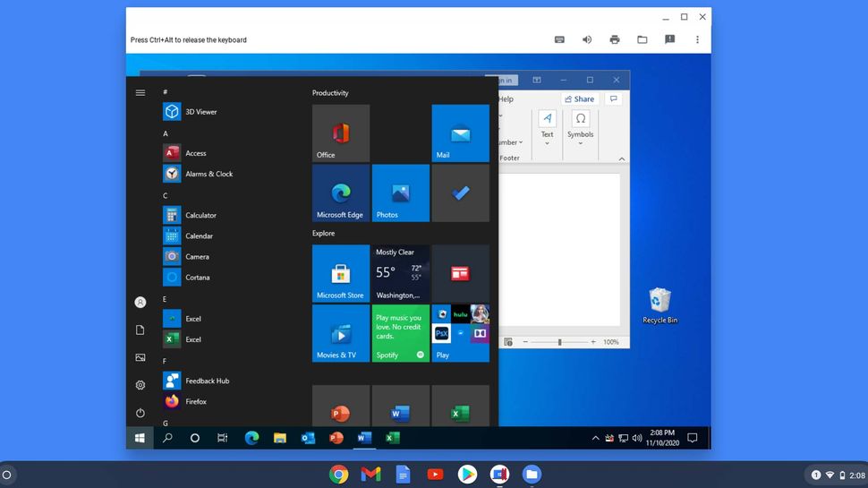
Task: Click the Office tile
Action: [x=341, y=133]
